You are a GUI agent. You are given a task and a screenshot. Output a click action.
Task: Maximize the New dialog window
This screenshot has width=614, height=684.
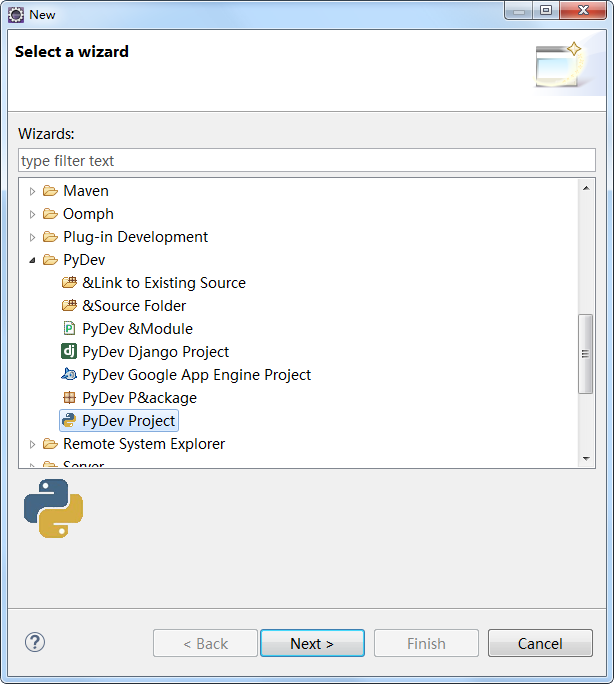point(546,10)
